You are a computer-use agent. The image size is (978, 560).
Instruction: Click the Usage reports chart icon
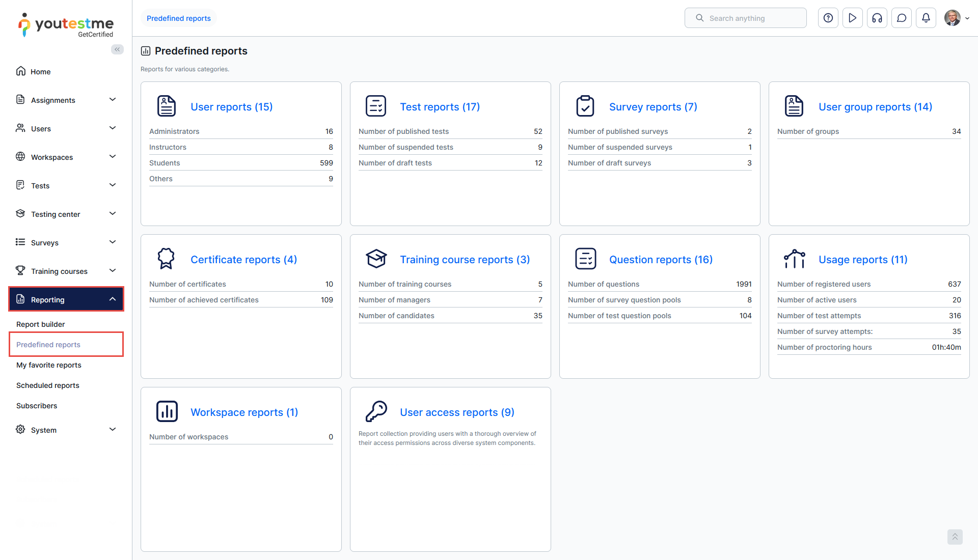click(x=794, y=259)
